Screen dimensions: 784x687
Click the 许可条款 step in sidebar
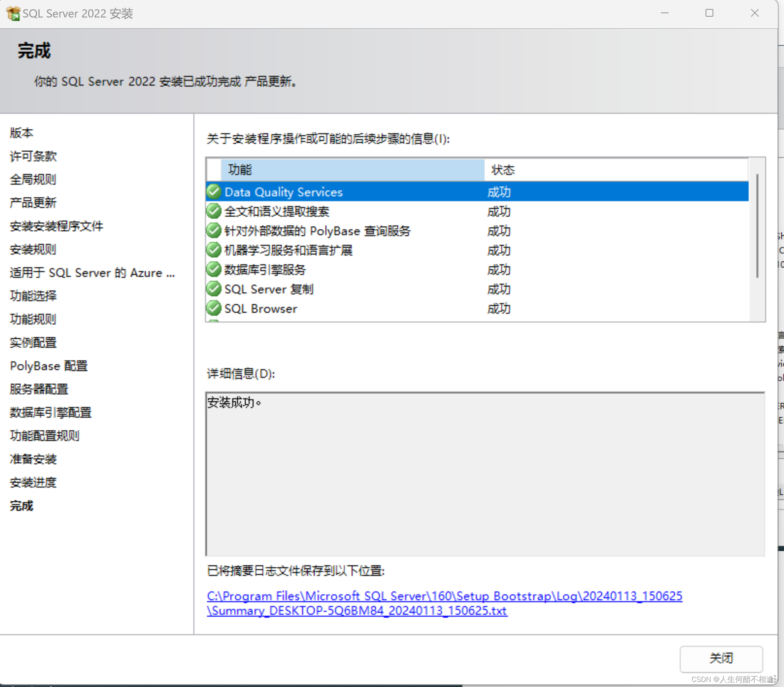pyautogui.click(x=33, y=156)
